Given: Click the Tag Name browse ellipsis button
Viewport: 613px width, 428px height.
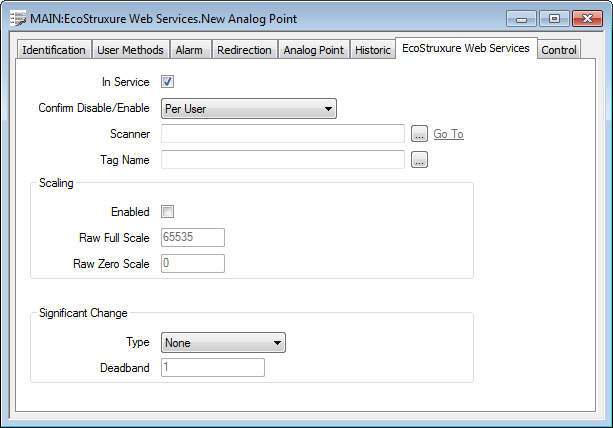Looking at the screenshot, I should [419, 159].
